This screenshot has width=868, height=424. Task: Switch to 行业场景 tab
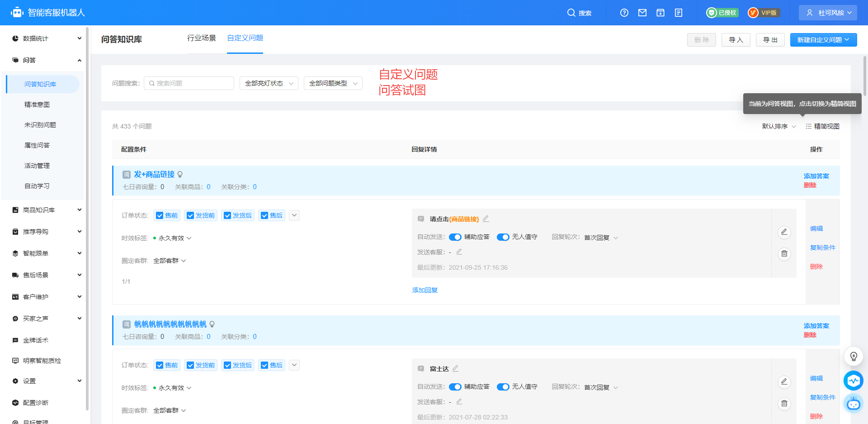click(x=202, y=38)
